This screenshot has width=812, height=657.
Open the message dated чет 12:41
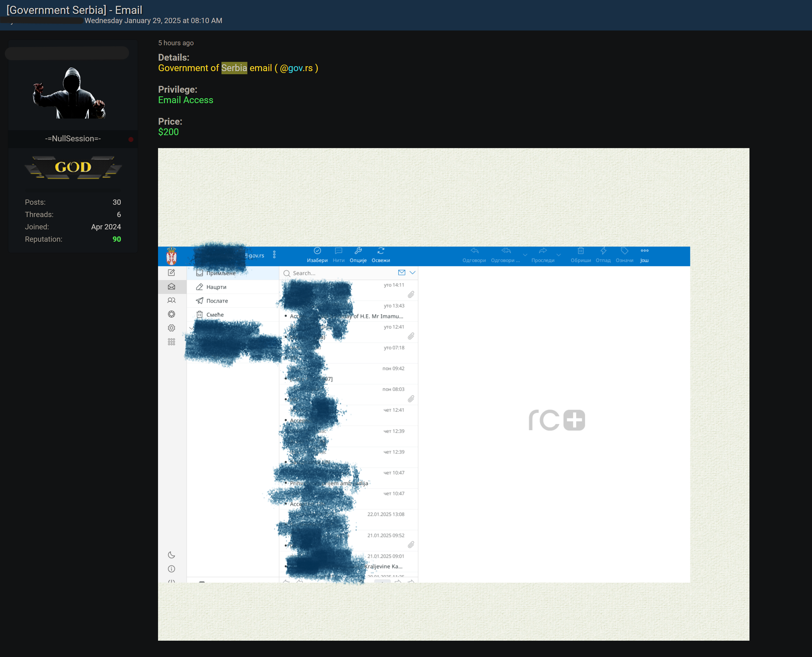click(348, 416)
